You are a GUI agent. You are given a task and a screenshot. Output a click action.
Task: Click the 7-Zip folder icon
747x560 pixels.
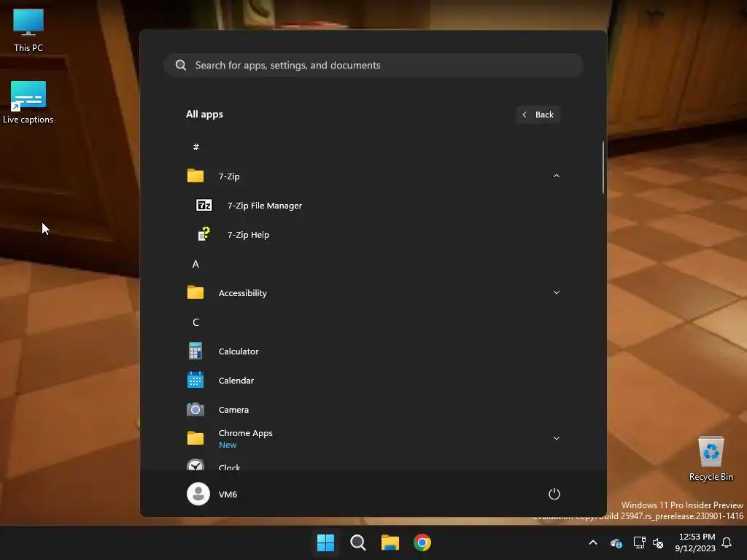tap(196, 176)
